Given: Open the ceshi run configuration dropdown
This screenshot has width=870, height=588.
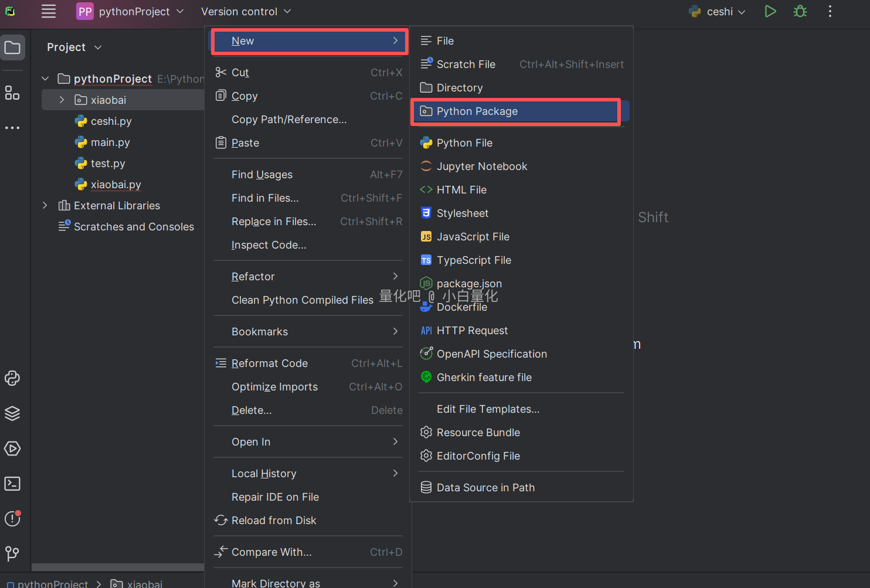Looking at the screenshot, I should (x=718, y=12).
